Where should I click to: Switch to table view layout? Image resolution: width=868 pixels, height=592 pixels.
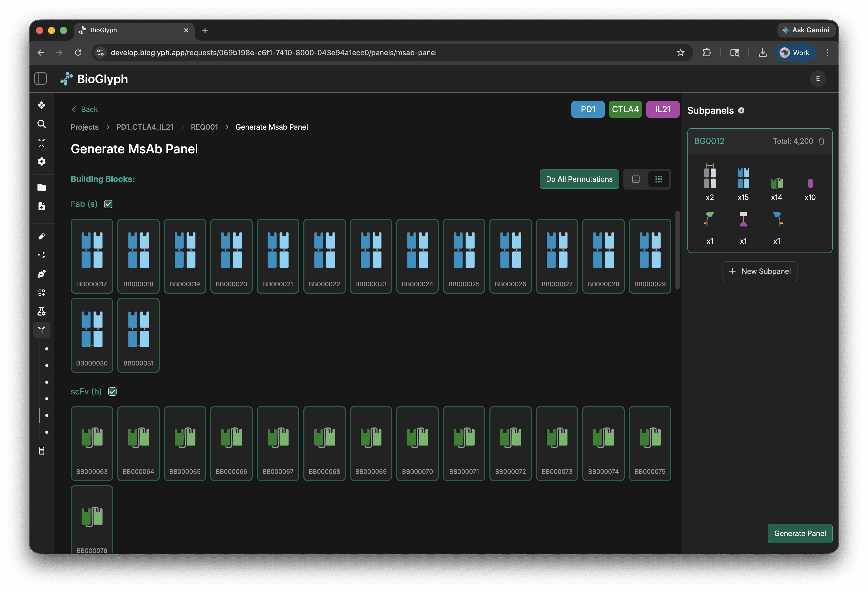click(636, 179)
